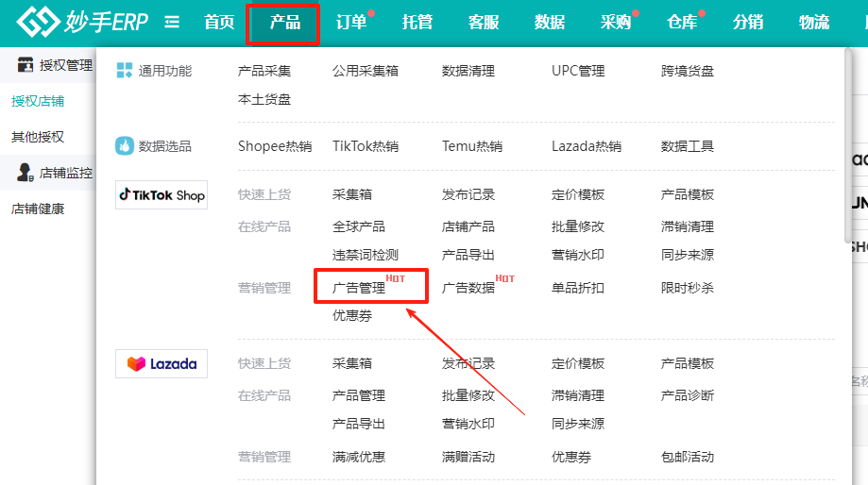Open Lazada 采集箱
868x485 pixels.
pyautogui.click(x=352, y=363)
